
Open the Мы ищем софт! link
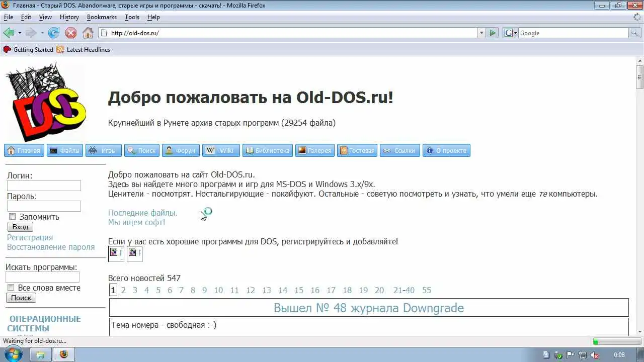(x=136, y=222)
